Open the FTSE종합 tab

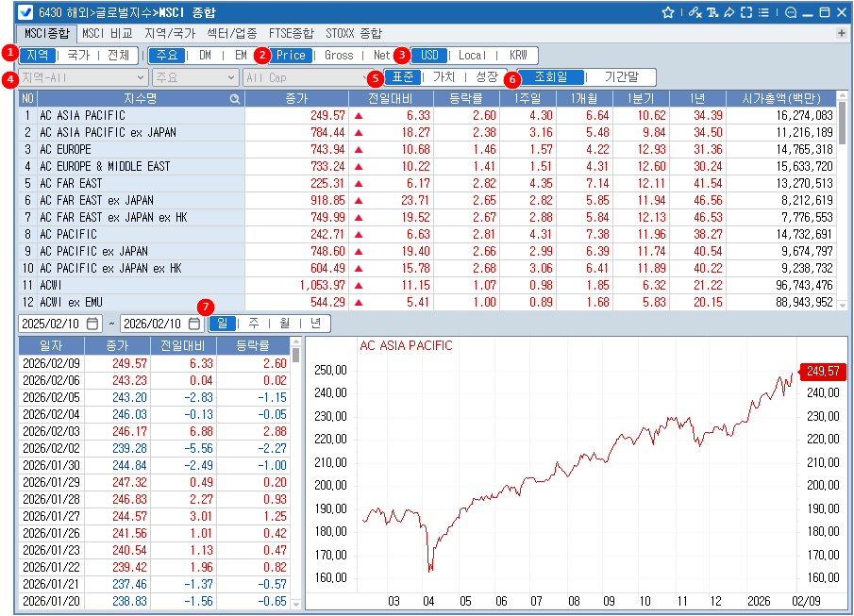pyautogui.click(x=291, y=33)
